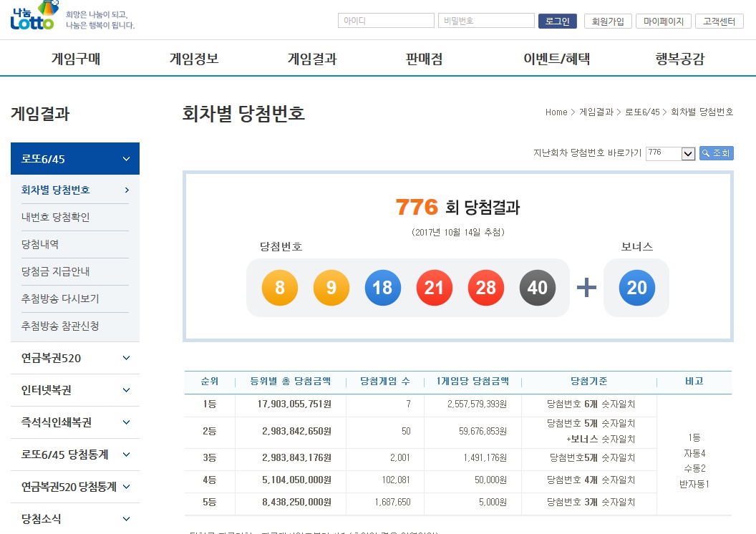
Task: Click the 회원가입 button
Action: pos(608,21)
